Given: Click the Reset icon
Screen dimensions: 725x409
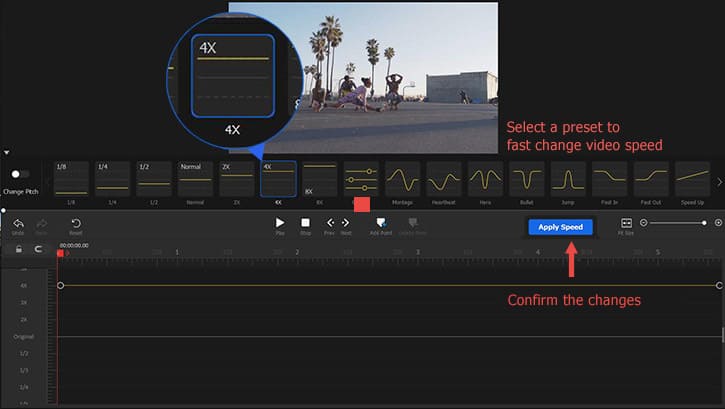Looking at the screenshot, I should pyautogui.click(x=76, y=223).
